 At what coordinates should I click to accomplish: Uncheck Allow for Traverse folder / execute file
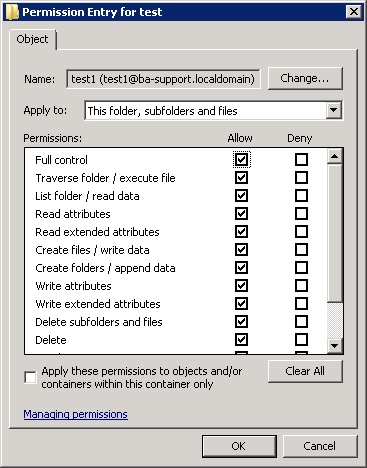[241, 178]
